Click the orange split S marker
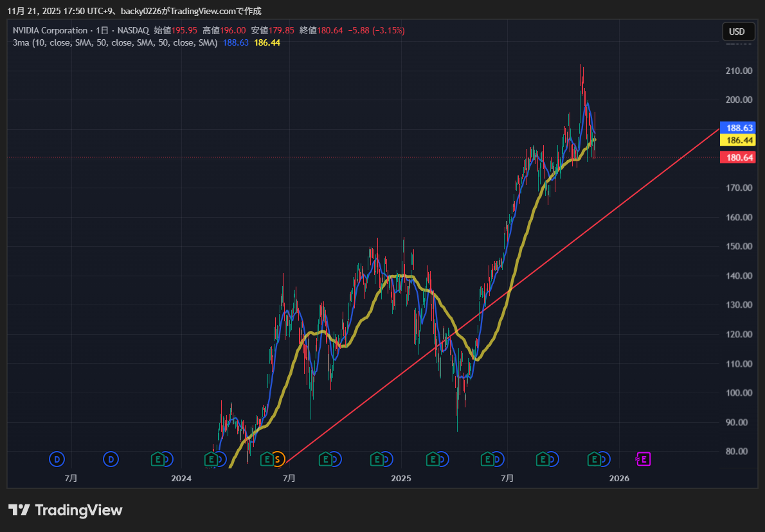This screenshot has width=765, height=532. click(x=278, y=459)
